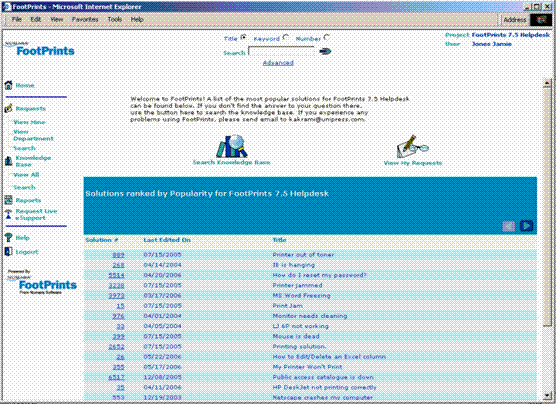Open solution number for IE is hanging

[118, 265]
